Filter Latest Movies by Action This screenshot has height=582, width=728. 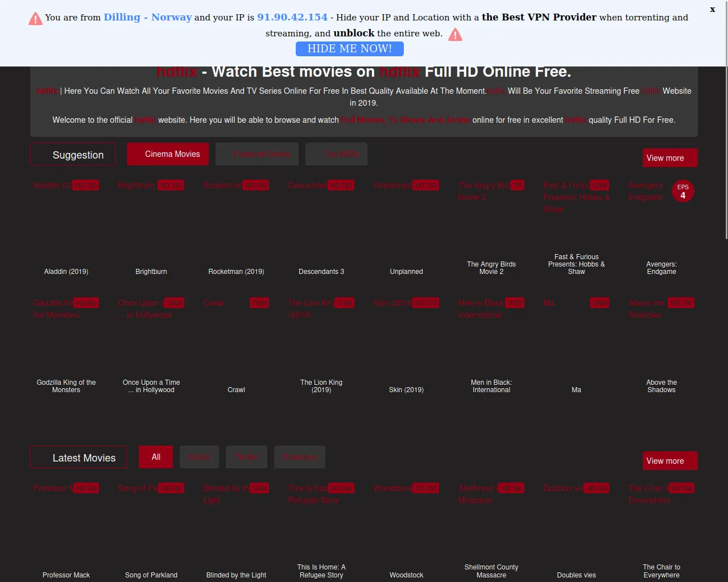(x=200, y=457)
